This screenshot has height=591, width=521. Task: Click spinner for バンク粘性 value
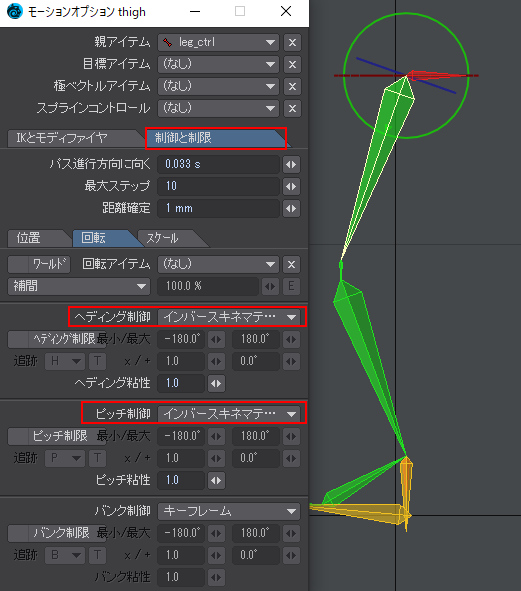[216, 577]
